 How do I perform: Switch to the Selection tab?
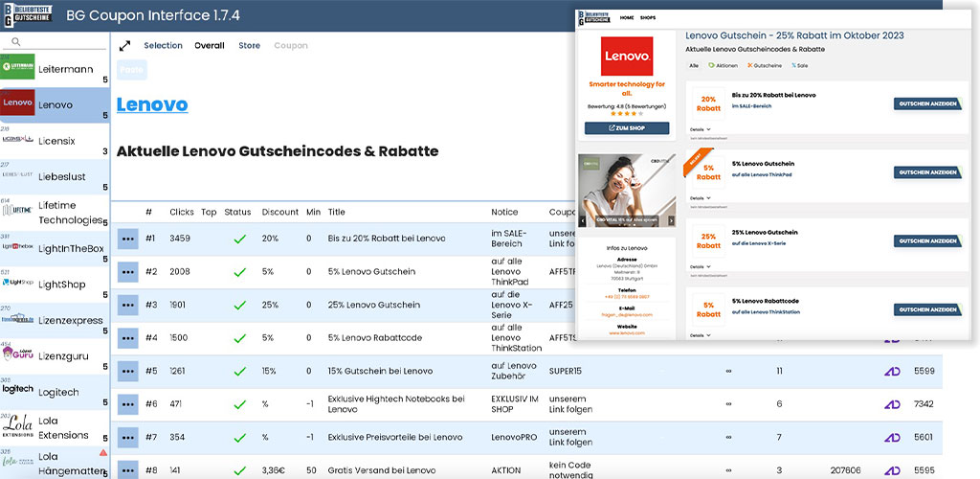pos(163,46)
